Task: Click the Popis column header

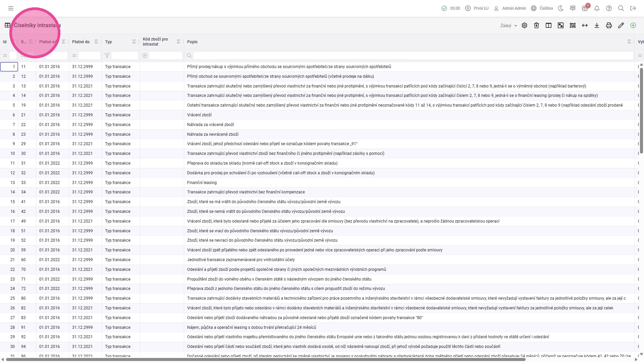Action: tap(193, 42)
